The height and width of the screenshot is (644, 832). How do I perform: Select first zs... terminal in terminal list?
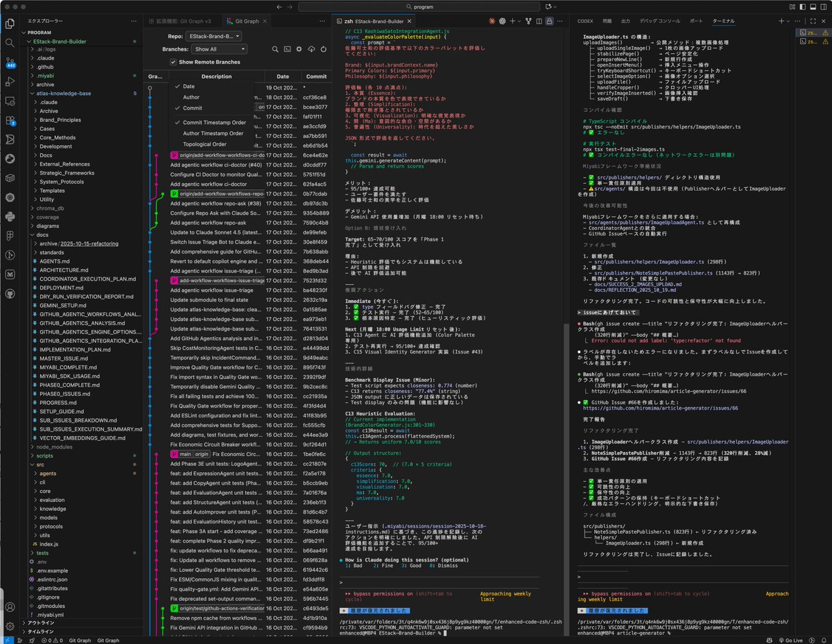[815, 33]
